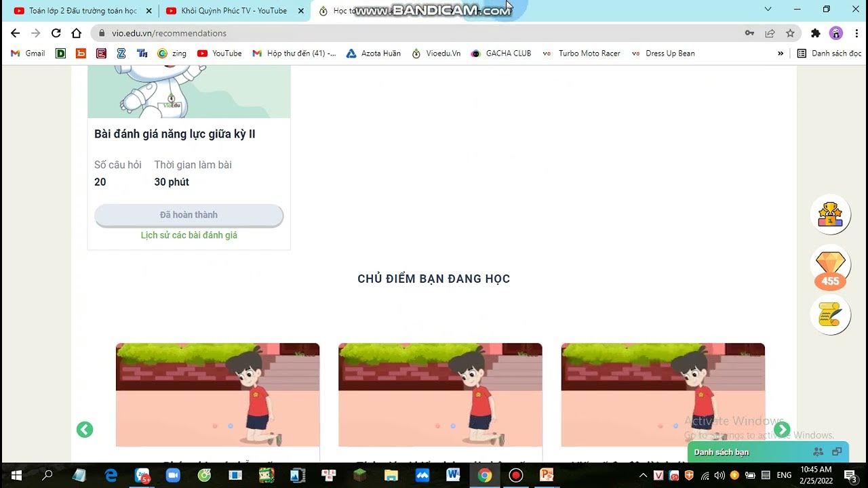Image resolution: width=868 pixels, height=488 pixels.
Task: Show previous topics green arrow
Action: [x=85, y=429]
